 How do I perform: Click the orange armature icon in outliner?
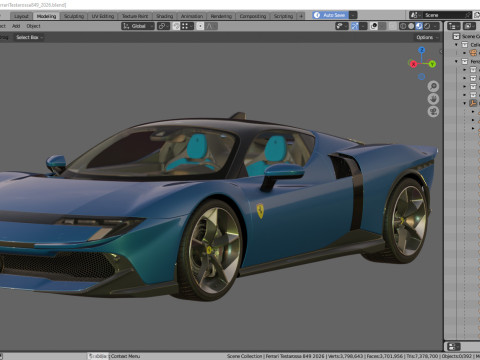coord(473,103)
